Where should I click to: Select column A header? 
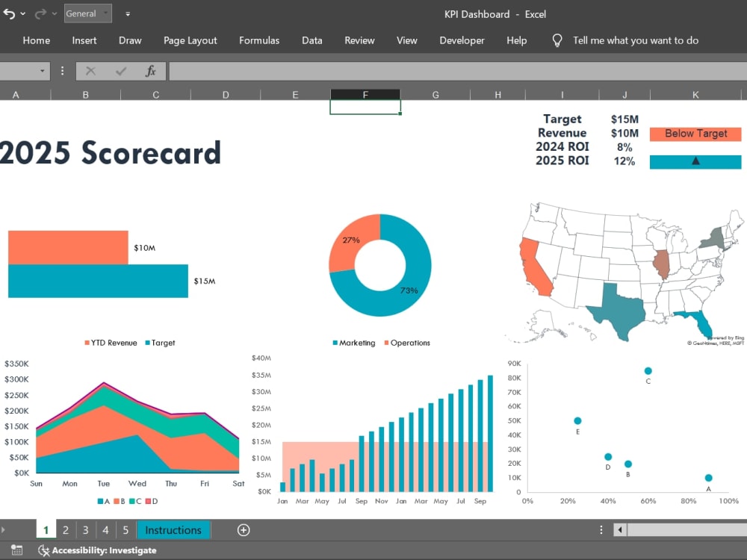click(16, 95)
